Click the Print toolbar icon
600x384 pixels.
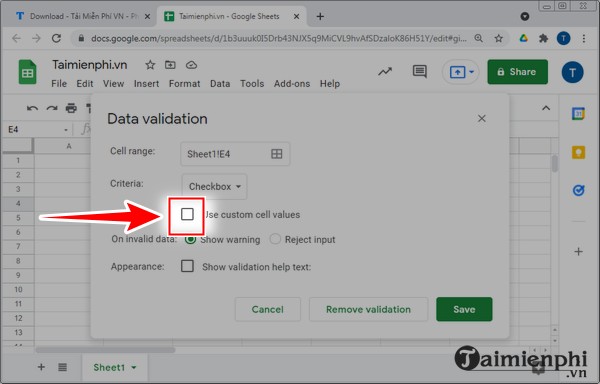(x=71, y=109)
